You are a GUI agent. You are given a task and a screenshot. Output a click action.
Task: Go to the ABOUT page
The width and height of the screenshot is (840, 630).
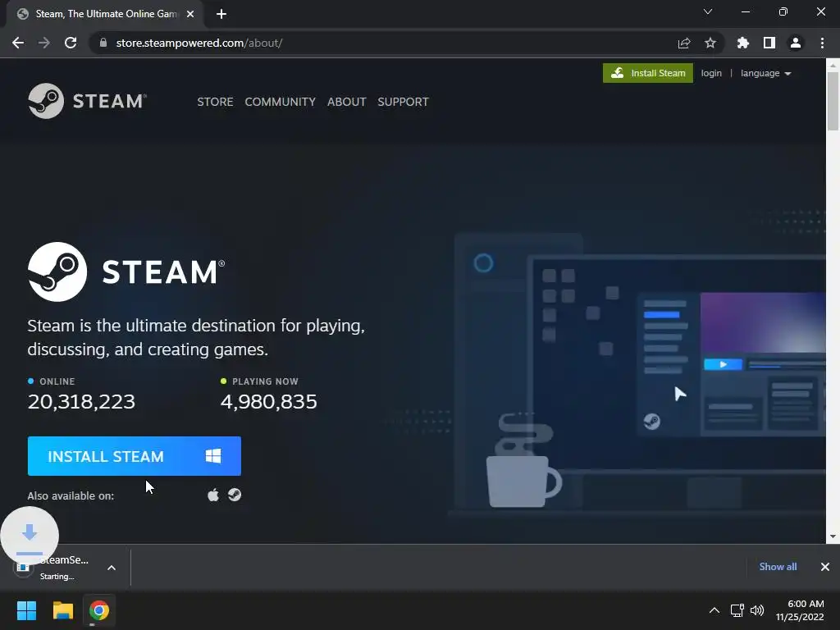[347, 102]
